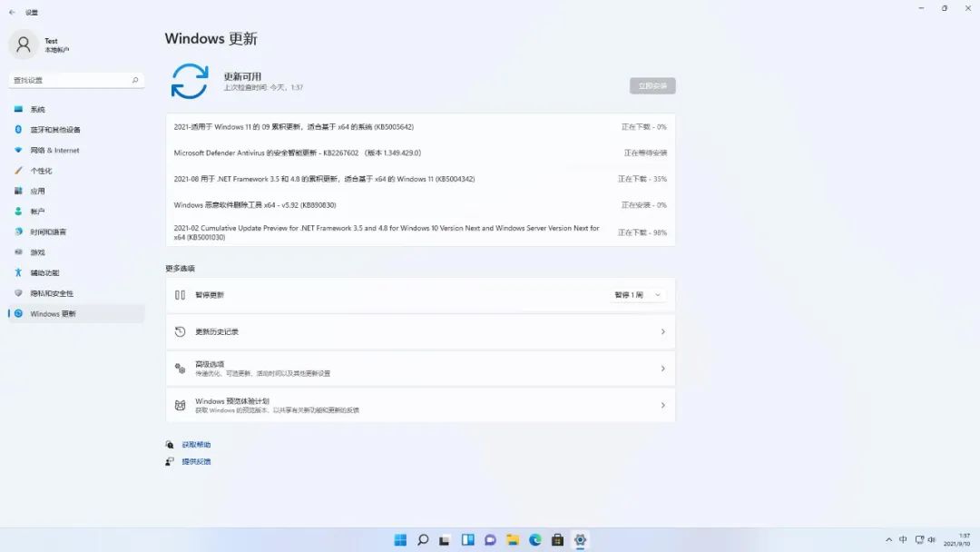Image resolution: width=980 pixels, height=552 pixels.
Task: Open File Explorer from the taskbar
Action: (513, 539)
